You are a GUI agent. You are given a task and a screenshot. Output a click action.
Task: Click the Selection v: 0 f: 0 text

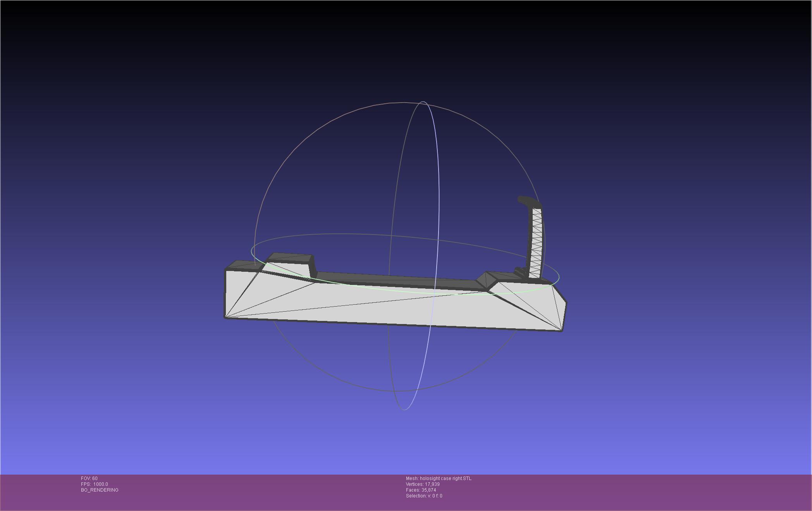pyautogui.click(x=424, y=496)
